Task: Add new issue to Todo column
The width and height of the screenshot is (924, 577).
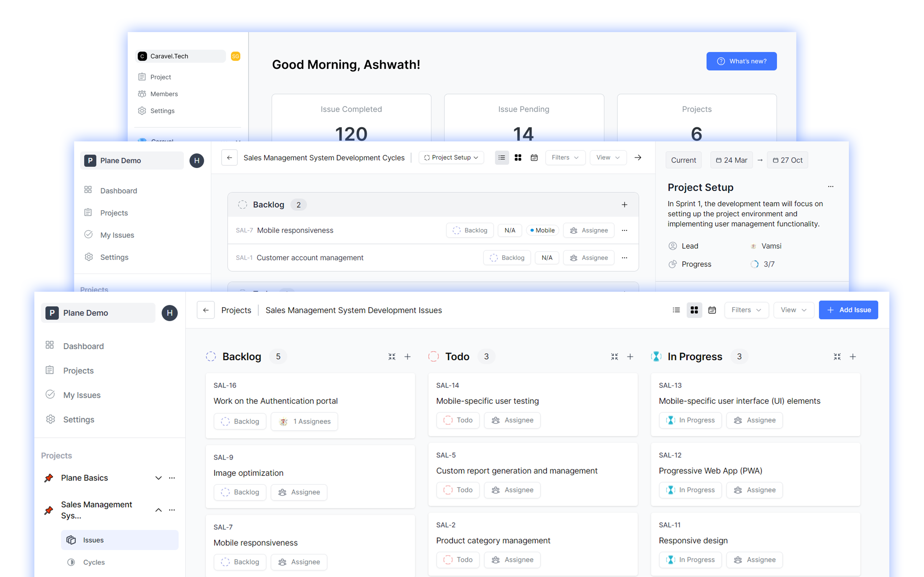Action: (630, 356)
